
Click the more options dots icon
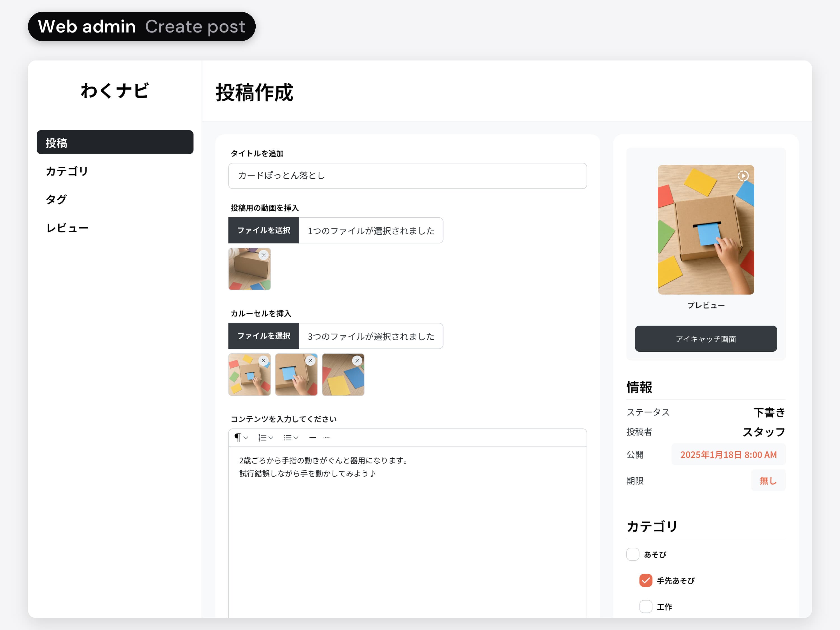click(327, 437)
